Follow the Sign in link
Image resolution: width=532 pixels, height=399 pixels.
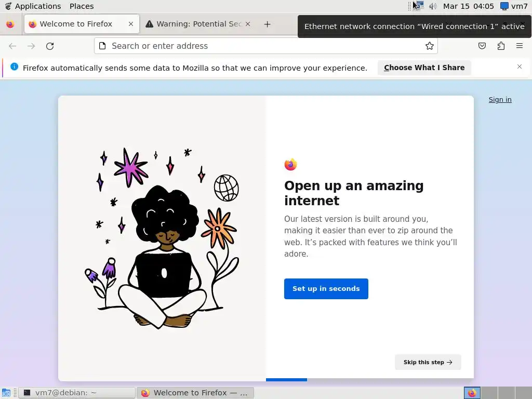point(500,99)
